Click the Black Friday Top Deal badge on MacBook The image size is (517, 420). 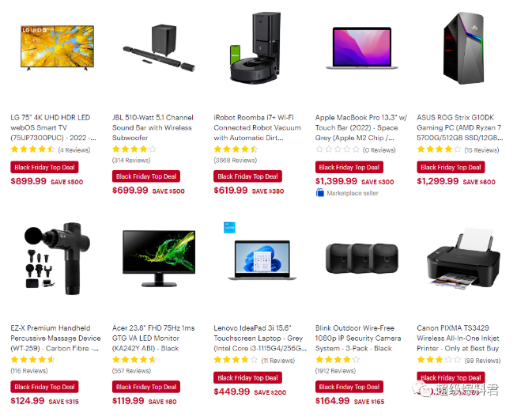[349, 167]
